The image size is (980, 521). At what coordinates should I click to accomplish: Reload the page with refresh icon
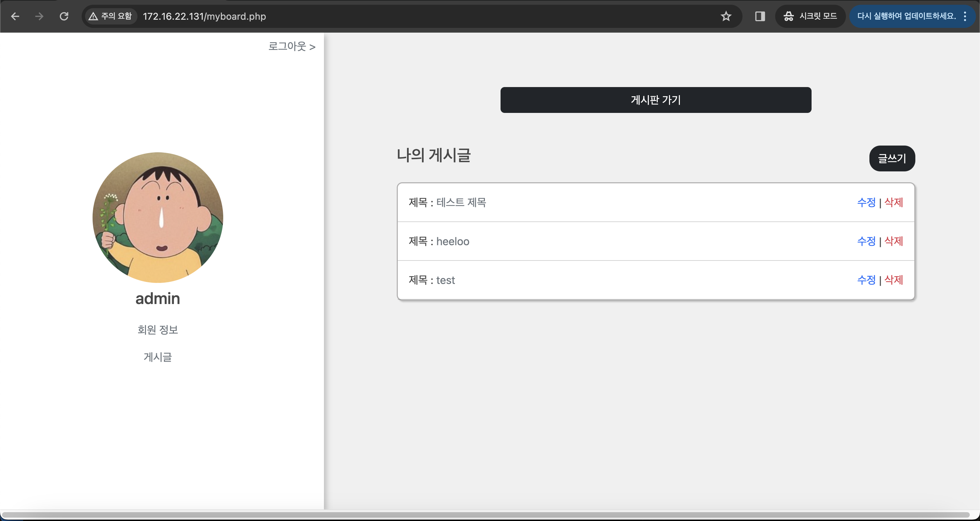tap(64, 16)
